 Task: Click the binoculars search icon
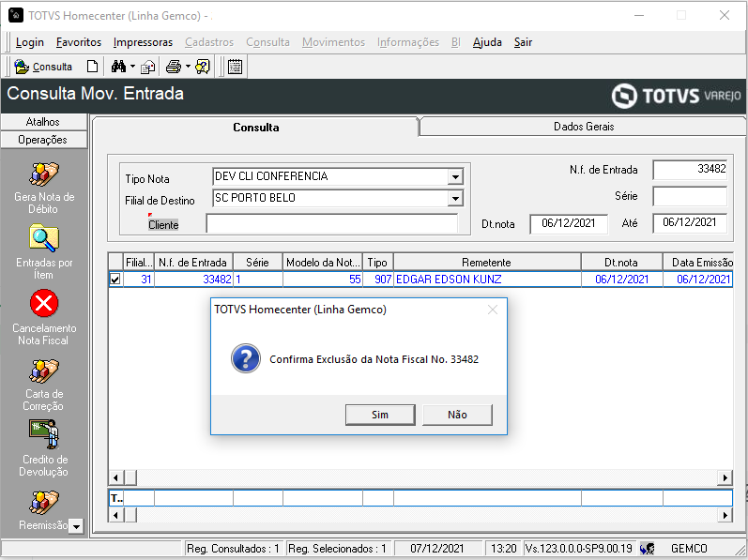point(118,67)
